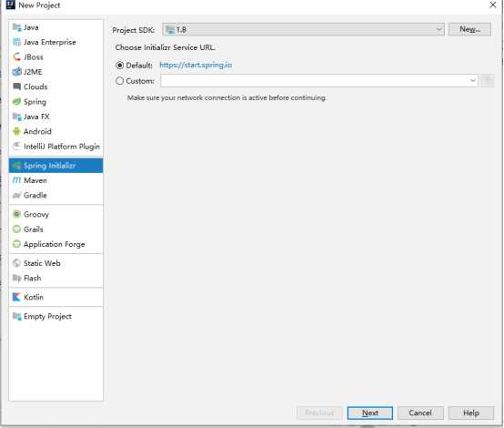This screenshot has width=504, height=428.
Task: Select the Maven entry text
Action: (x=35, y=180)
